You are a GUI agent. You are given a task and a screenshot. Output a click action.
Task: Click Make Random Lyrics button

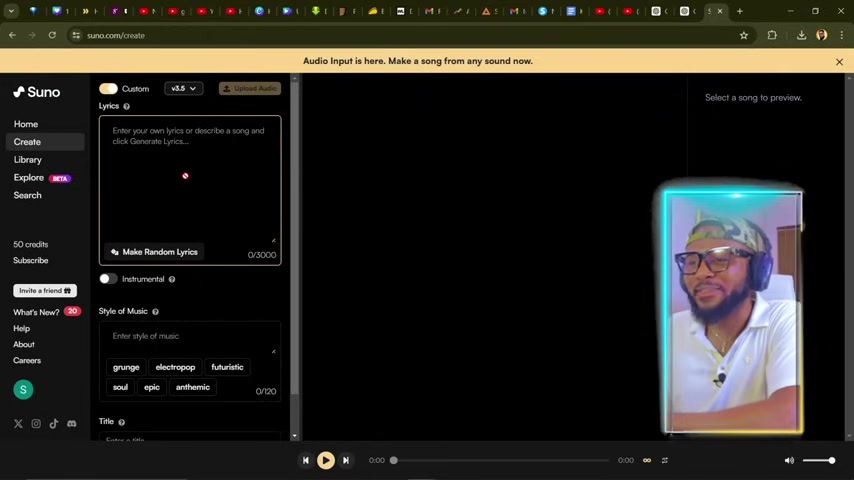154,252
